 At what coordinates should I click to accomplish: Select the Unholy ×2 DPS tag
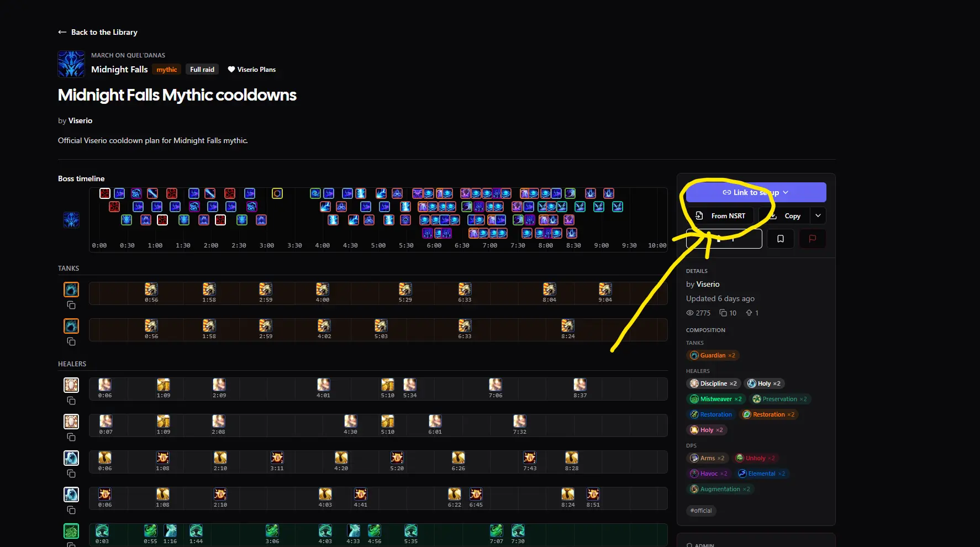[x=755, y=458]
